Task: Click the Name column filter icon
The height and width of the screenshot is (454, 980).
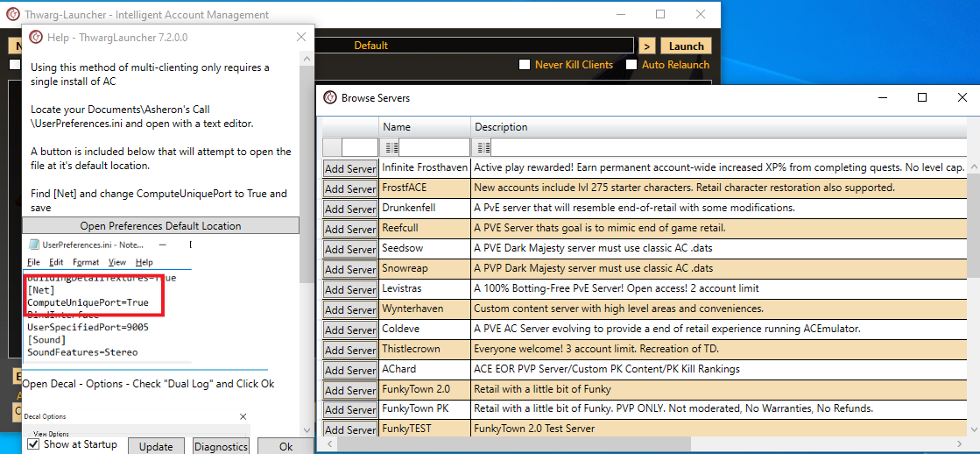Action: coord(391,147)
